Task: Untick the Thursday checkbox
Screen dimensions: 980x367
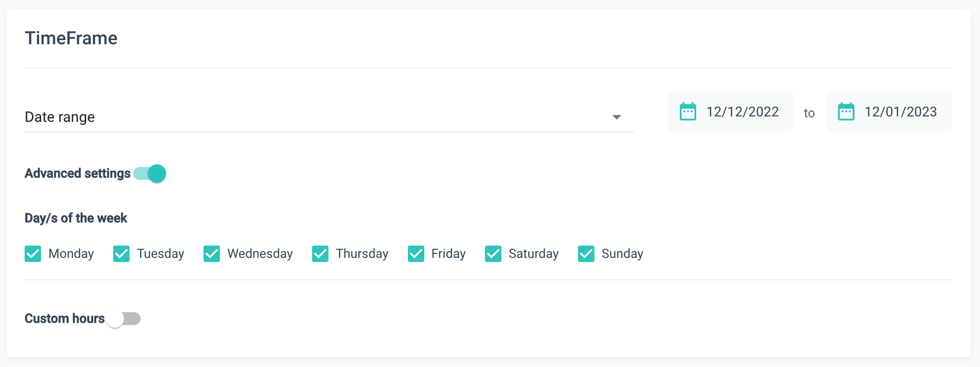Action: pos(320,254)
